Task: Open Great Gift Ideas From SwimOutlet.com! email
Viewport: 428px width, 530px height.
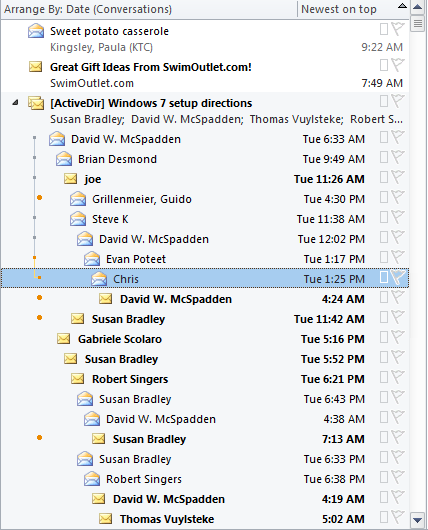Action: click(x=205, y=74)
